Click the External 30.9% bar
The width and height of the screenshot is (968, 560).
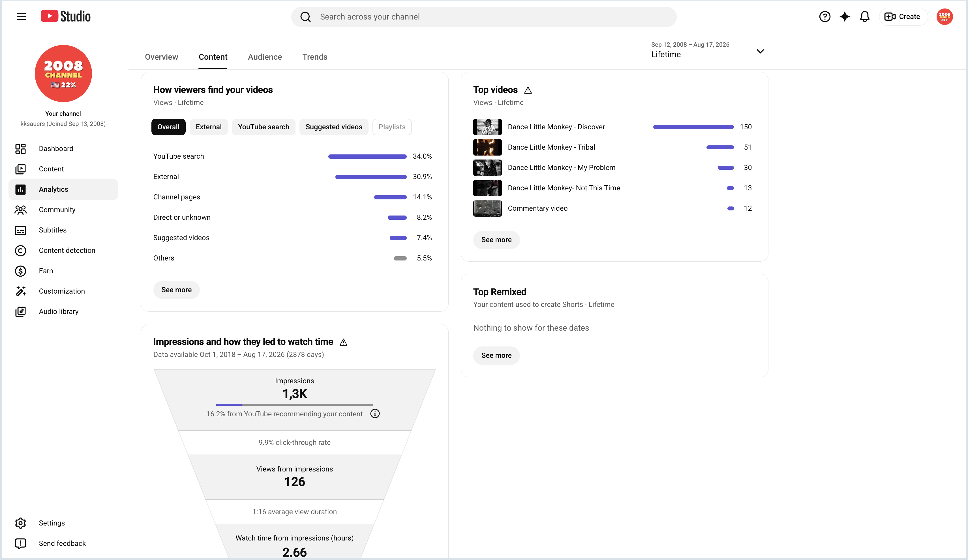pyautogui.click(x=371, y=177)
